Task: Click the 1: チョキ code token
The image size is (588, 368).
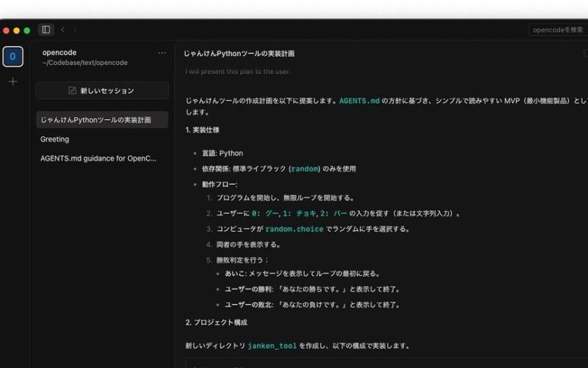Action: [299, 213]
